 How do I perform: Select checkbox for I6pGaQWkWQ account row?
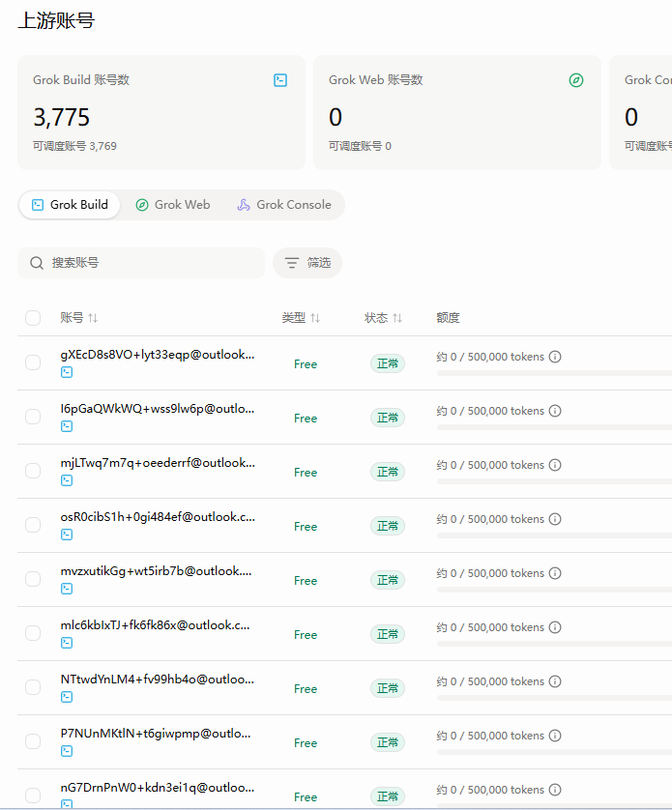[x=33, y=417]
